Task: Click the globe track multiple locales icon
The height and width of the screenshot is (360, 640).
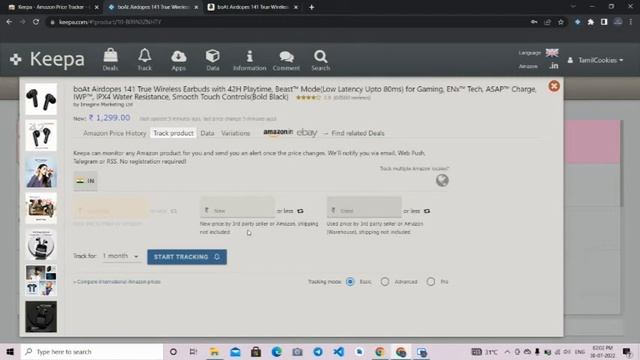Action: [x=442, y=180]
